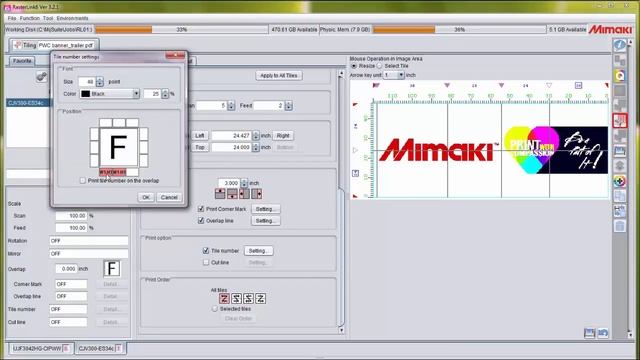Select the highlighted bottom-left tile number position

coord(106,172)
